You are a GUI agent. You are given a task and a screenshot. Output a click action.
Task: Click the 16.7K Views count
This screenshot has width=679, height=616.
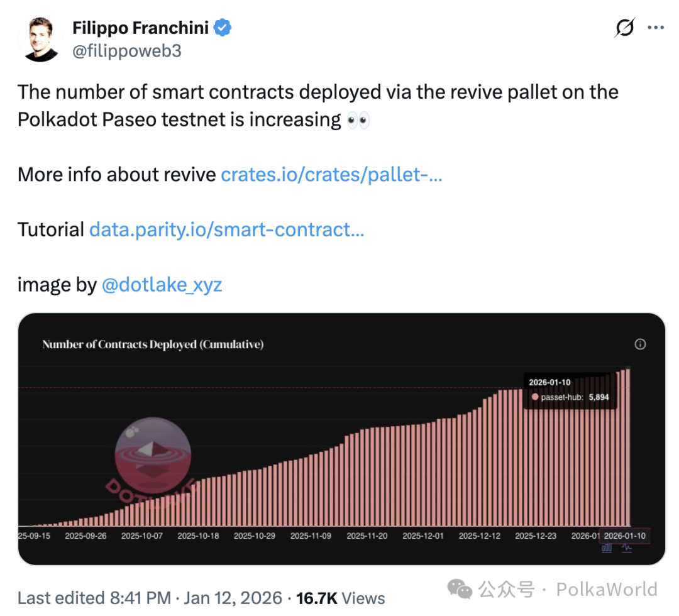click(341, 597)
